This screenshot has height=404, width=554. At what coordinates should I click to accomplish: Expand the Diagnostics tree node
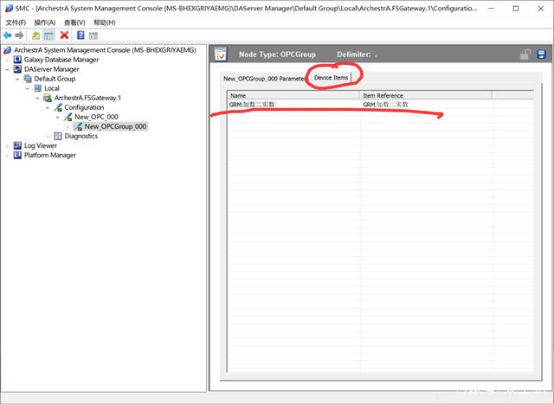[48, 136]
